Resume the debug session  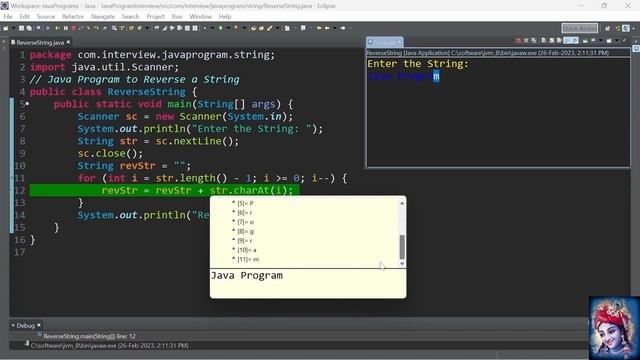tap(57, 28)
